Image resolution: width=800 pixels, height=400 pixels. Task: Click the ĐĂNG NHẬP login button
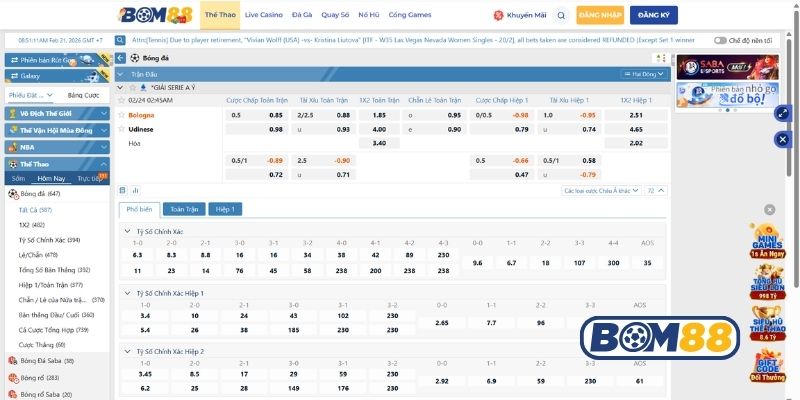pyautogui.click(x=601, y=15)
